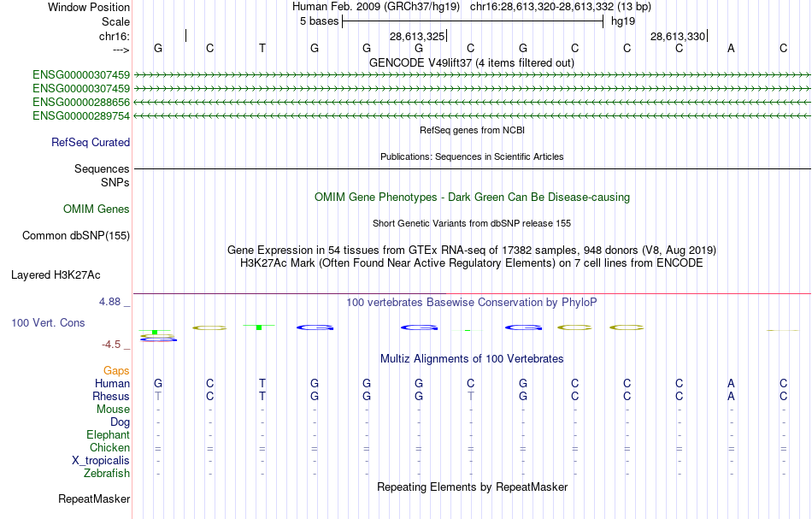Select the Rhesus species row label
The image size is (812, 519).
tap(111, 396)
